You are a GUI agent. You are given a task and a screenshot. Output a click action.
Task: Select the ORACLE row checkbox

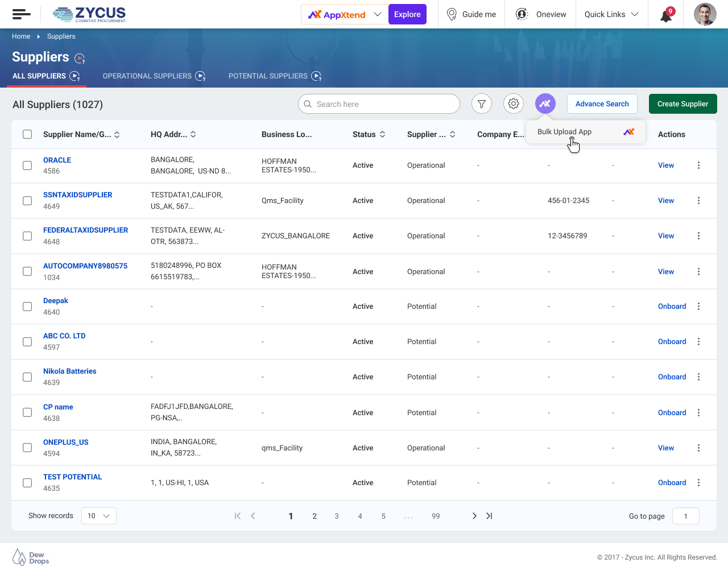27,165
